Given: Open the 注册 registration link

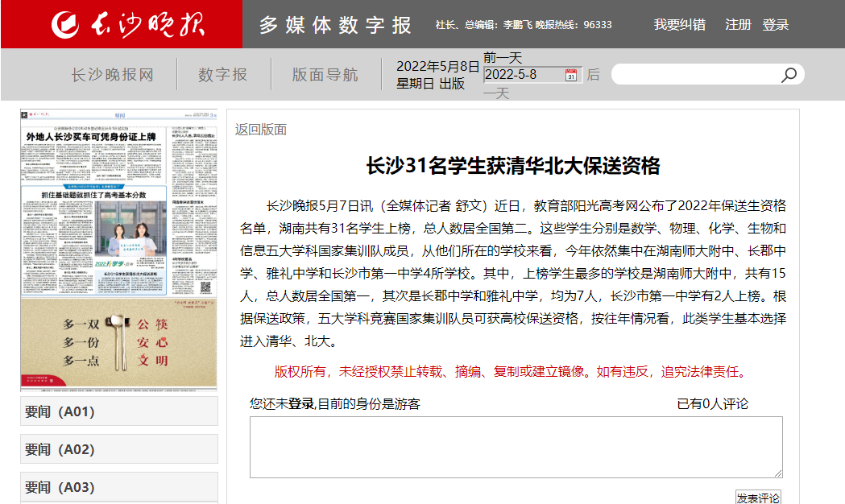Looking at the screenshot, I should [738, 25].
